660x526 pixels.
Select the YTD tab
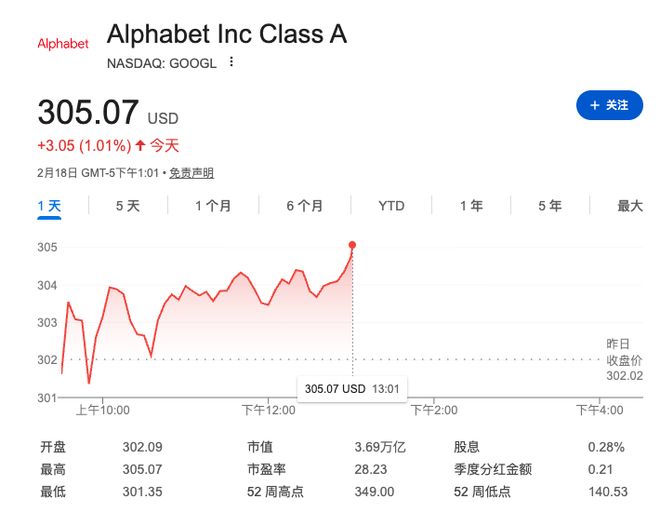pyautogui.click(x=391, y=206)
